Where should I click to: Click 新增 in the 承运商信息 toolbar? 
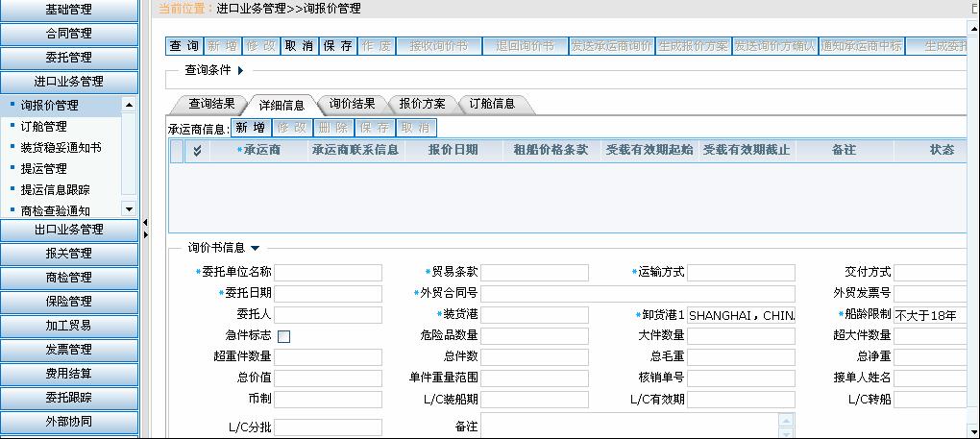pos(250,128)
